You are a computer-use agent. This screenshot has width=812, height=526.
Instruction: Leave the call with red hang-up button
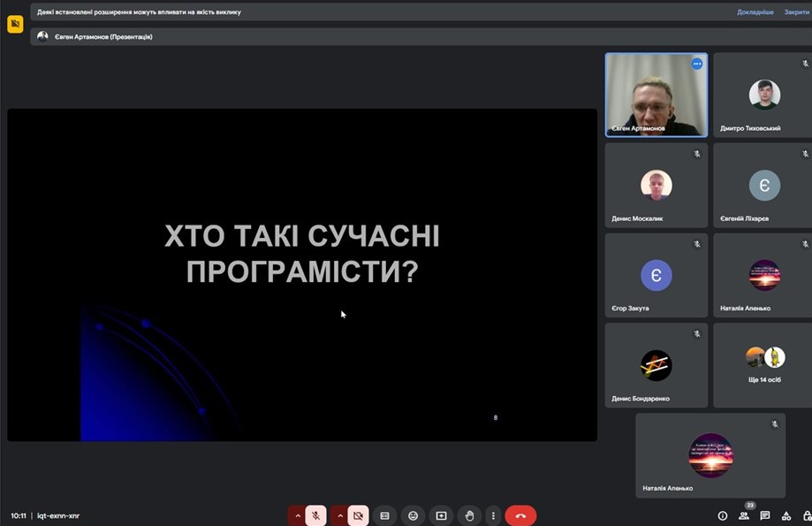(520, 515)
